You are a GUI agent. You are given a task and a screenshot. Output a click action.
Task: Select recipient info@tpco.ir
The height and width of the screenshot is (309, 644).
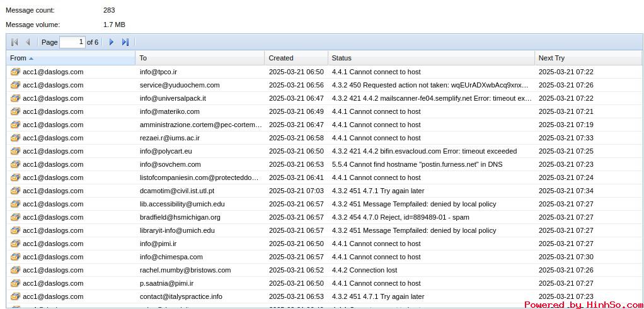158,72
